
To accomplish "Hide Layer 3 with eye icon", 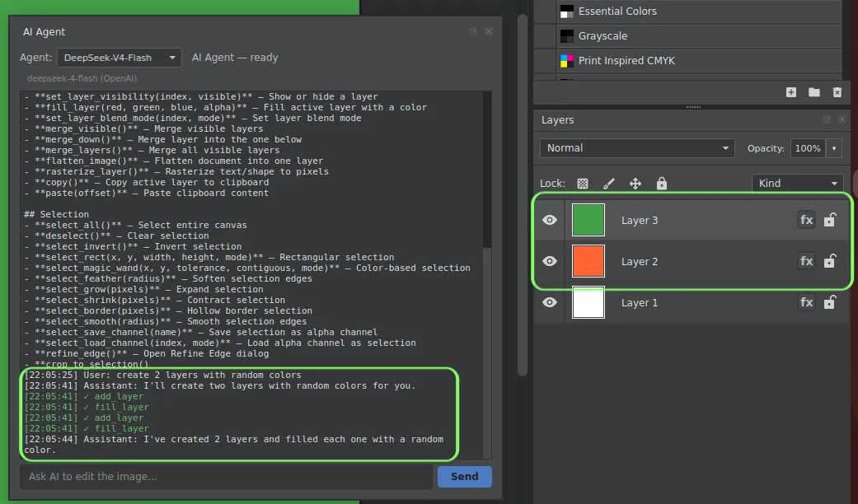I will click(550, 220).
